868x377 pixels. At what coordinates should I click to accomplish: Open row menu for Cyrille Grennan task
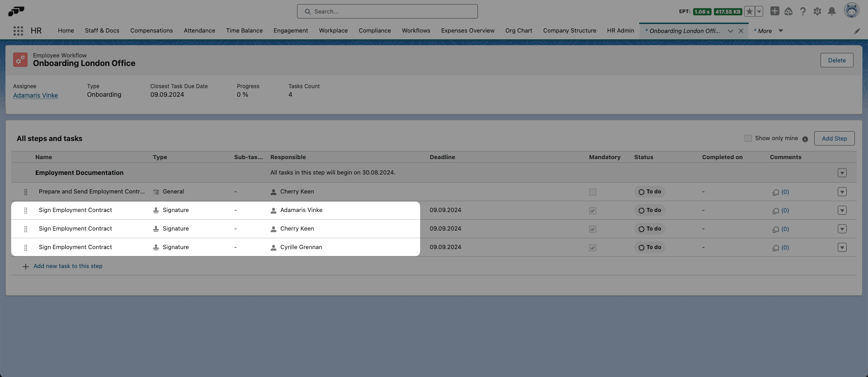tap(842, 247)
